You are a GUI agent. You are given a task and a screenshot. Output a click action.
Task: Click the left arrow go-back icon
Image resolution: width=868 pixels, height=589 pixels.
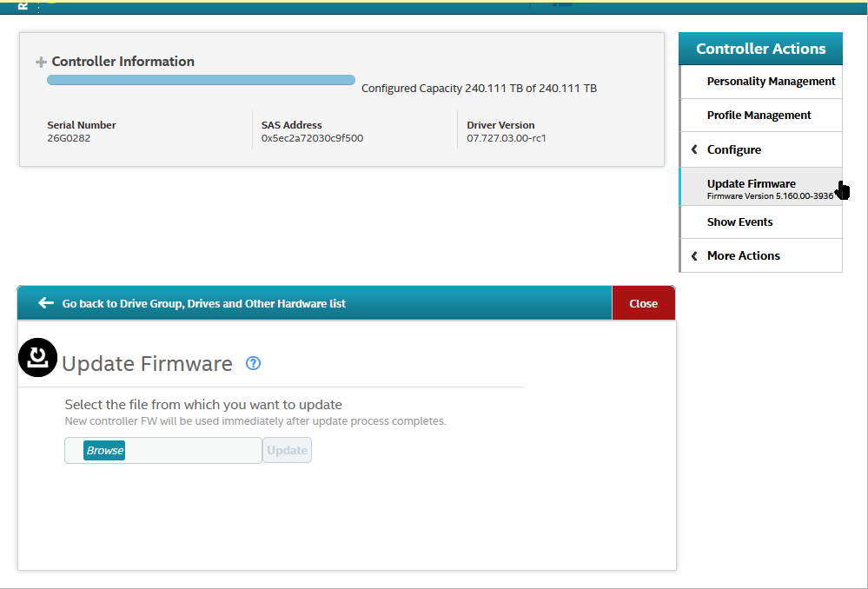tap(46, 303)
